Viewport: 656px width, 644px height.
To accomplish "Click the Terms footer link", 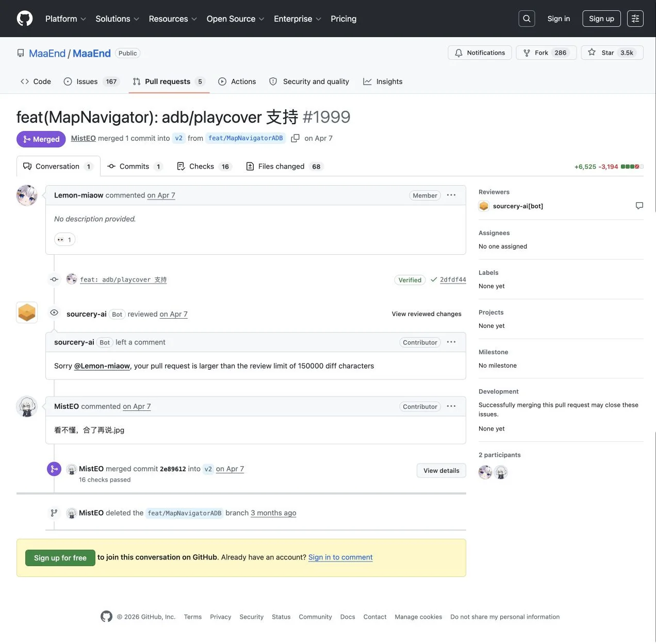I will (x=193, y=617).
